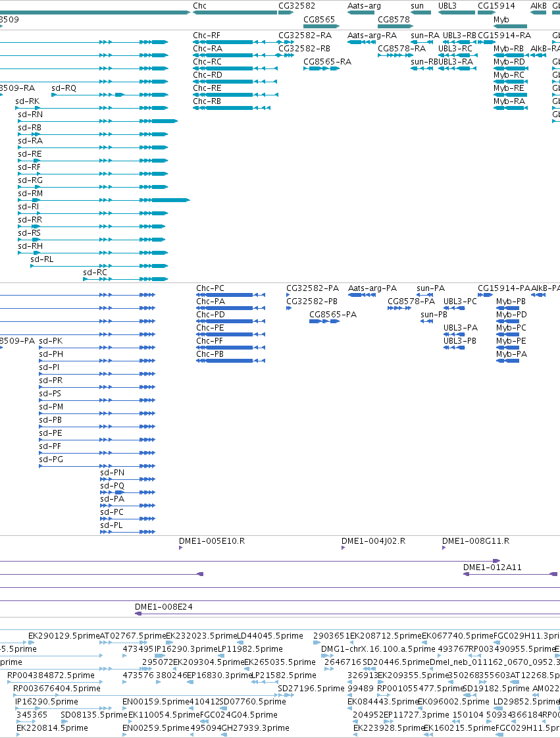Select transcript Chc-RD
The image size is (560, 738).
[x=236, y=82]
